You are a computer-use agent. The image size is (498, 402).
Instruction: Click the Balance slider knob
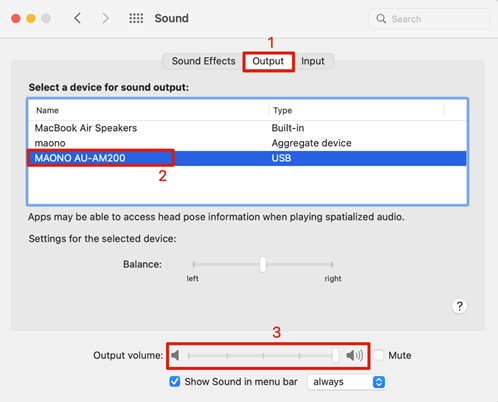263,265
